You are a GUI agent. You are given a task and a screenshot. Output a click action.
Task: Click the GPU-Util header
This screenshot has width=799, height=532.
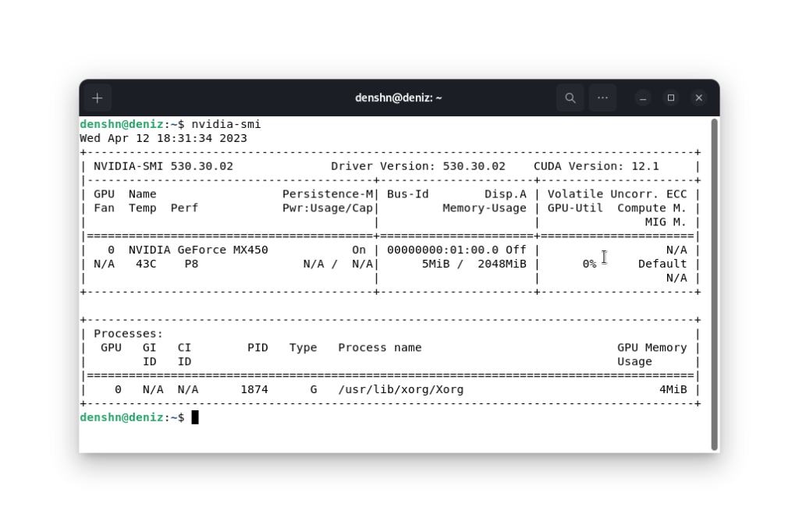(x=575, y=208)
